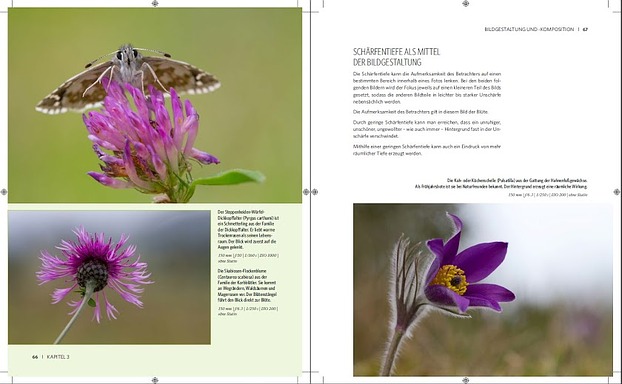Click page number 66 Kapitel 3 footer

coord(50,357)
